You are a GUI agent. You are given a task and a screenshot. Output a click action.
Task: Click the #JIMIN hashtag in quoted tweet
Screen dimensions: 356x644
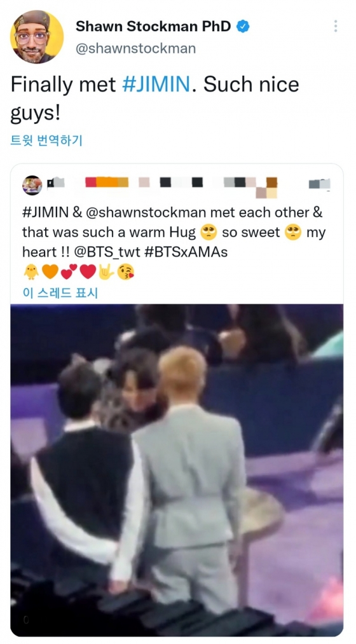coord(46,213)
